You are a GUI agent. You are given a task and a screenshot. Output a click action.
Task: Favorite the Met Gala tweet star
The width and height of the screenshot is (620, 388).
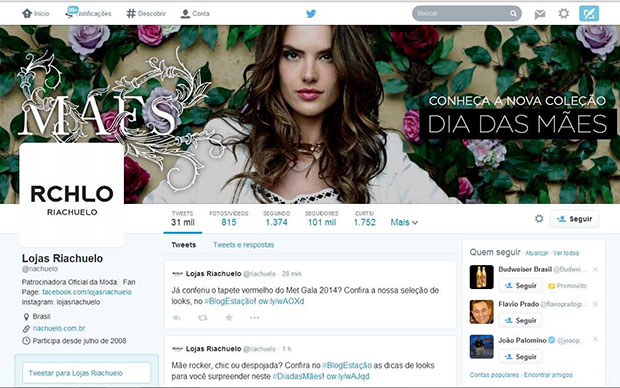(x=229, y=318)
